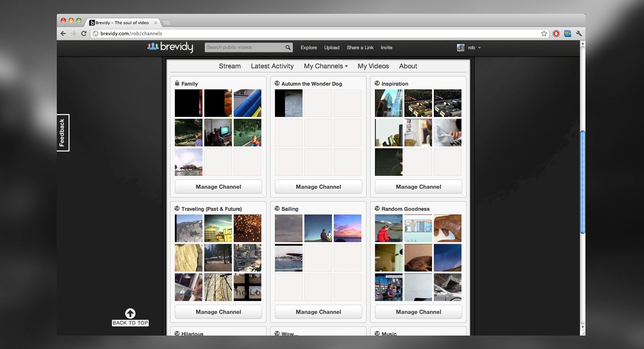Open first video thumbnail in Random Goodness
Viewport: 644px width, 349px height.
click(x=389, y=229)
